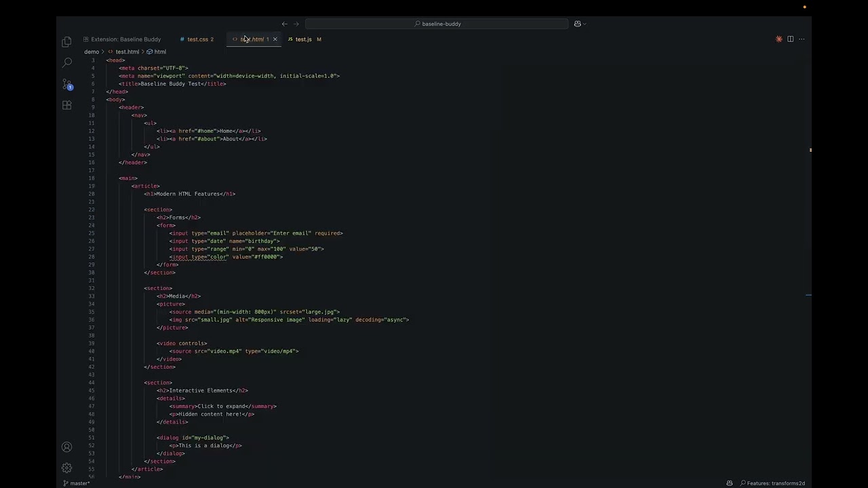Open Source Control view with one pending change
Viewport: 868px width, 488px height.
point(66,85)
